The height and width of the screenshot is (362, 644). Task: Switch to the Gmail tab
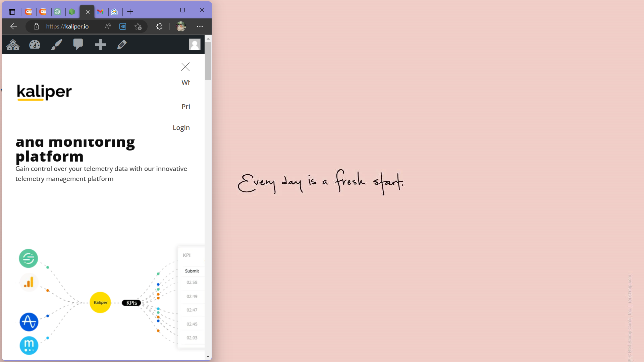(100, 12)
